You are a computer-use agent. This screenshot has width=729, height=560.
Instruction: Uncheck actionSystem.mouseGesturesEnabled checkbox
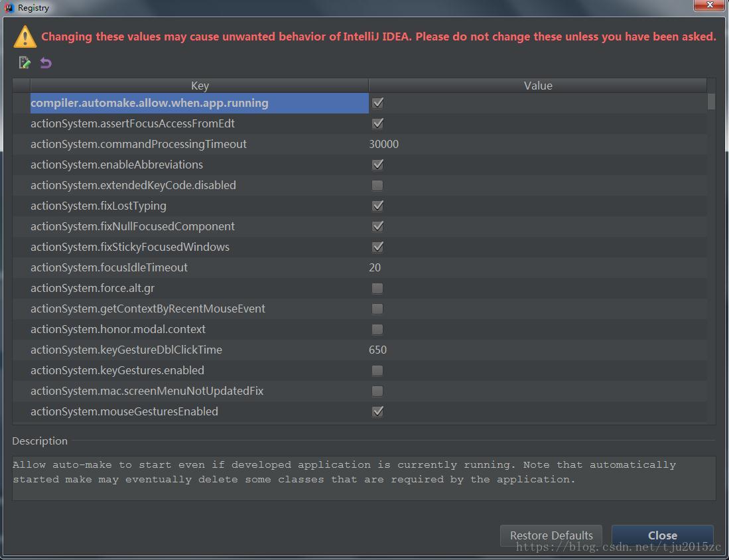click(x=377, y=411)
